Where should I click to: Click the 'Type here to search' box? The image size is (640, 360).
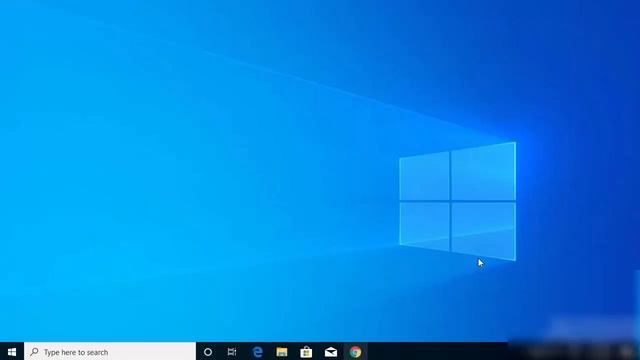coord(110,351)
